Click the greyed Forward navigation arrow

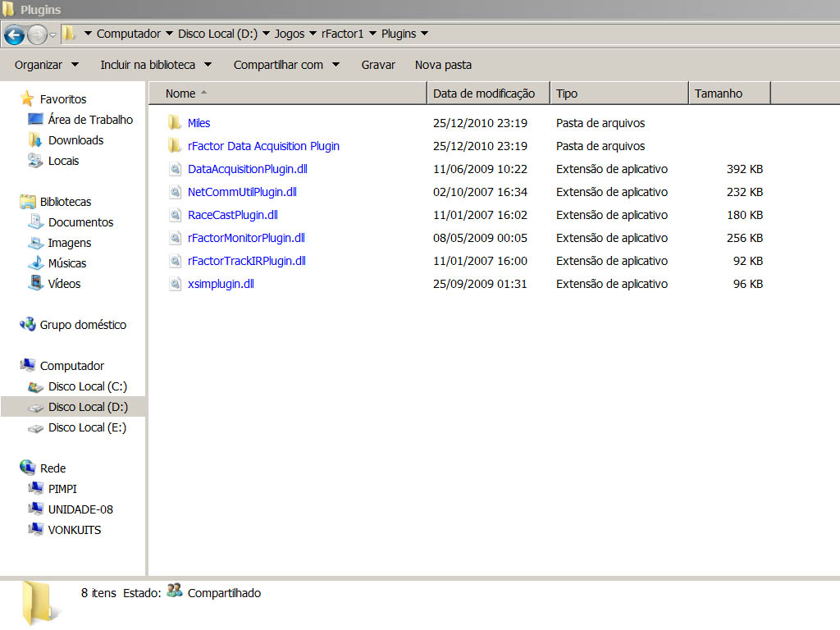(37, 35)
